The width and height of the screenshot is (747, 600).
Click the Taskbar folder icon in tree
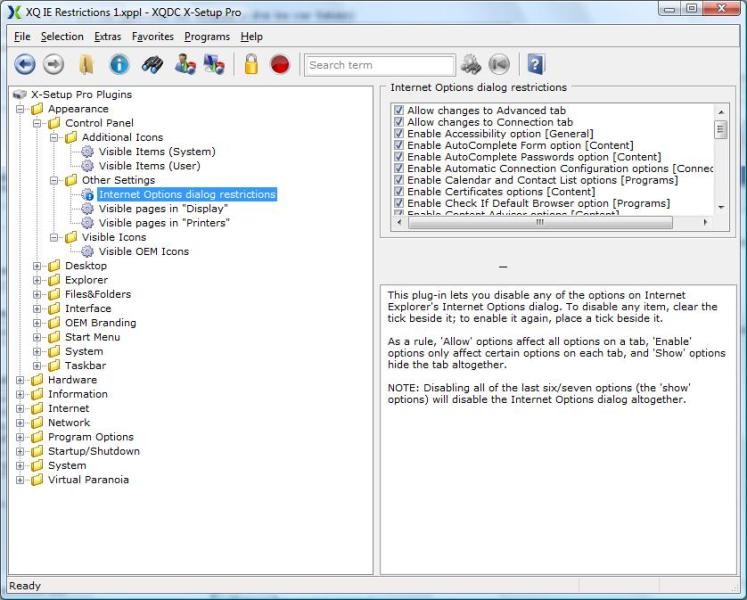point(54,366)
